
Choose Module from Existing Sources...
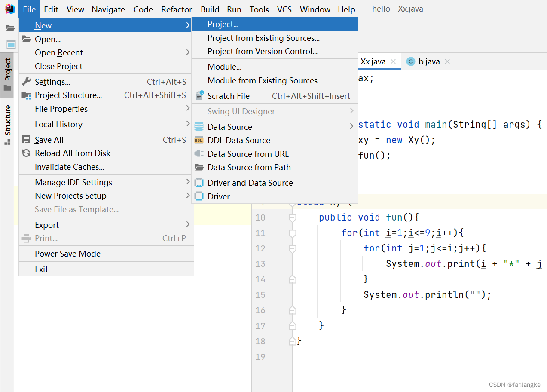point(275,80)
